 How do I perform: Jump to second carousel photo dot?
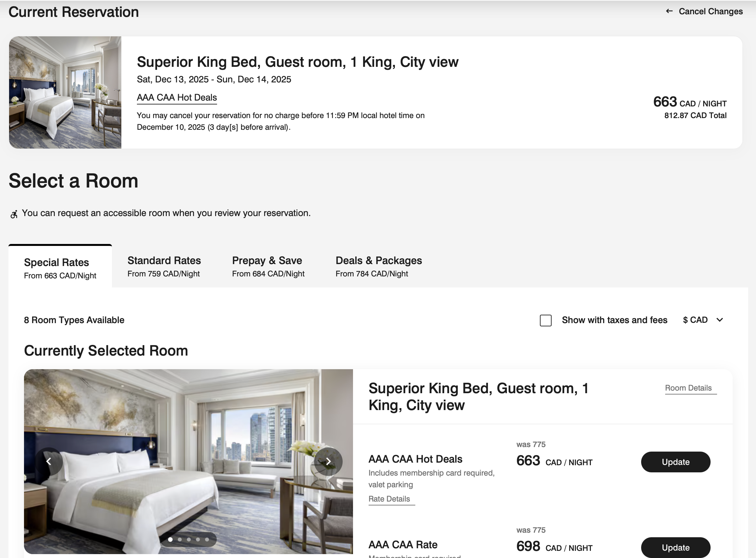tap(180, 540)
